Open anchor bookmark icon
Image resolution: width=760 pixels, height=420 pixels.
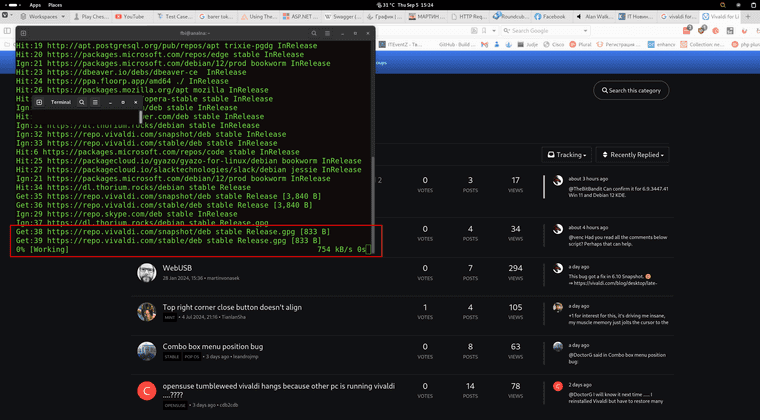click(x=508, y=45)
